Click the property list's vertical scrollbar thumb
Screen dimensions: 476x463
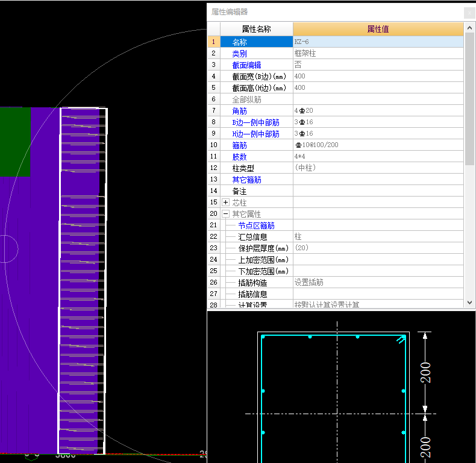click(469, 99)
